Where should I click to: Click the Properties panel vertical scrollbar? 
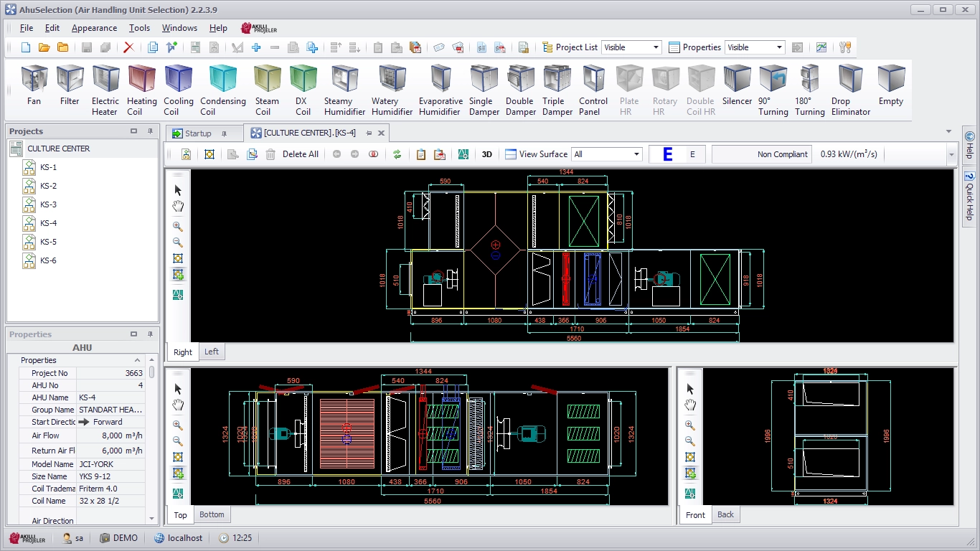click(x=152, y=445)
